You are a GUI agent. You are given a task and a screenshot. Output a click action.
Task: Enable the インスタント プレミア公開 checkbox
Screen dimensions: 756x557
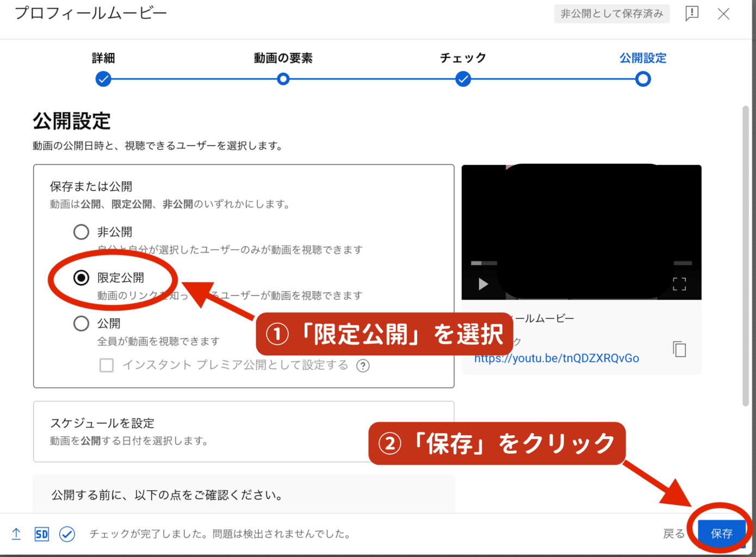coord(107,365)
